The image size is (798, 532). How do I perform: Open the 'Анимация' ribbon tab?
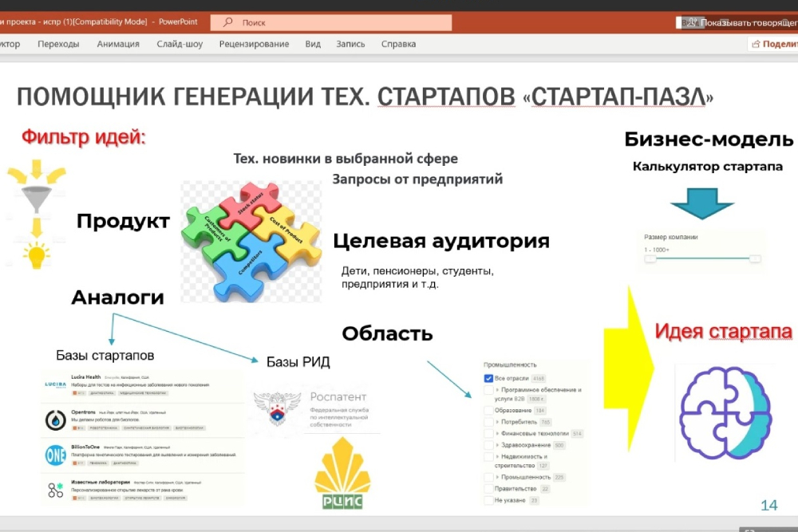coord(118,44)
